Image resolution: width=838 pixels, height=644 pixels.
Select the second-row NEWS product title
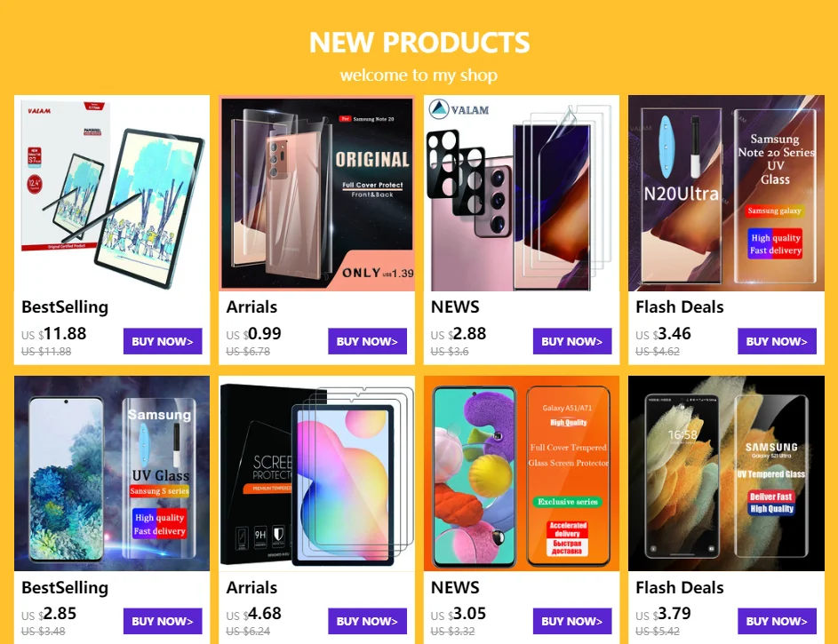[x=455, y=587]
